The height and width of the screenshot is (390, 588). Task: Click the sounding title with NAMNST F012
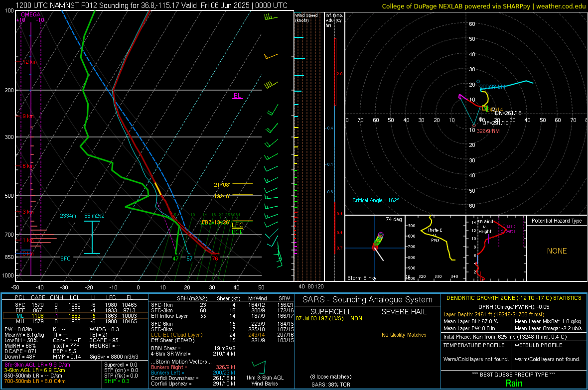coord(151,5)
